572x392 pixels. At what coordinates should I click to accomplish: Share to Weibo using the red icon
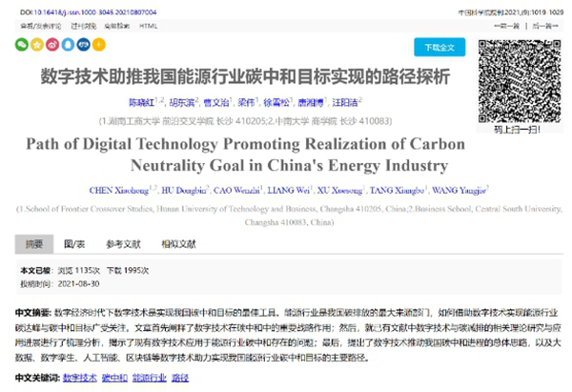[x=52, y=45]
